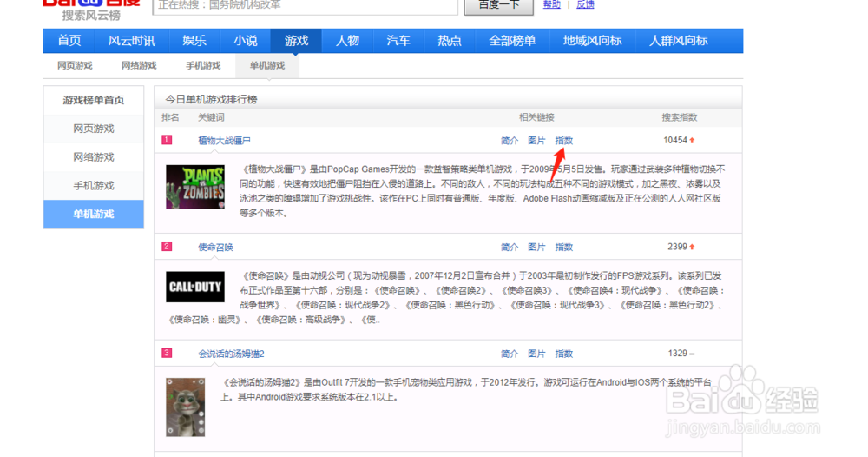868x457 pixels.
Task: Open the 热点 nav tab
Action: pyautogui.click(x=449, y=41)
